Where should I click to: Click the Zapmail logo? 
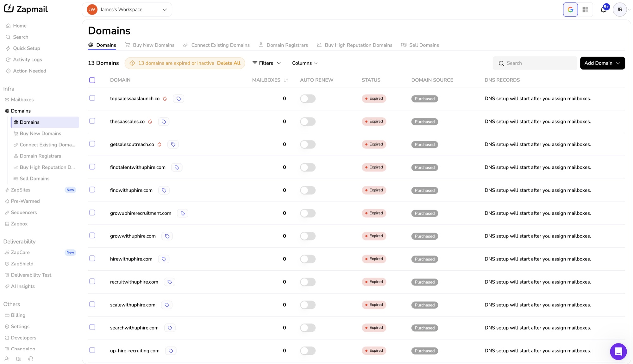click(x=26, y=9)
